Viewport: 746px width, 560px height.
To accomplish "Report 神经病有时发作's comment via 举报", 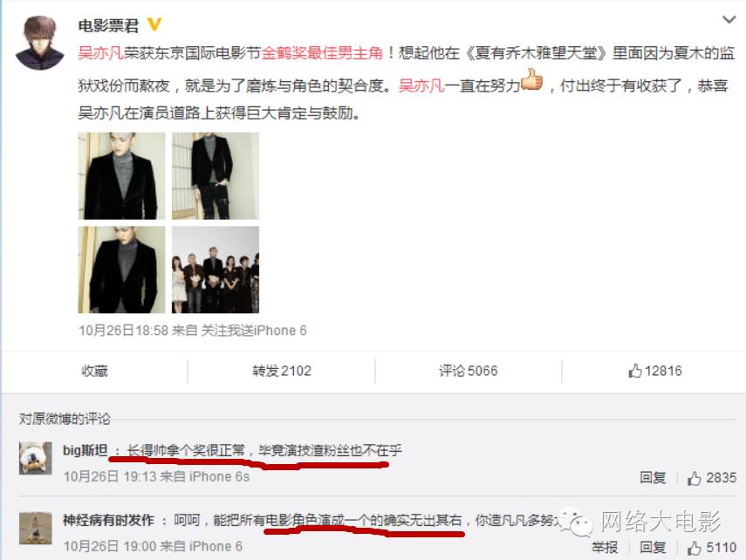I will (605, 547).
